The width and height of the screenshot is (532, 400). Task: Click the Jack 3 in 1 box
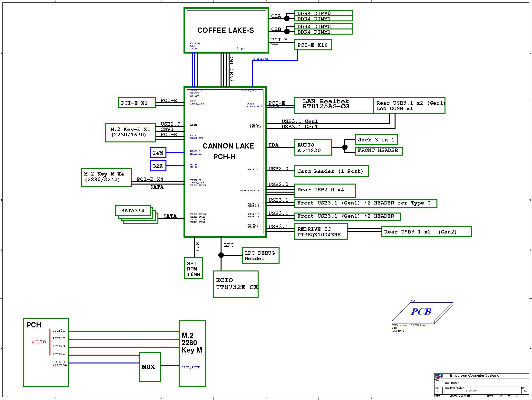coord(376,140)
